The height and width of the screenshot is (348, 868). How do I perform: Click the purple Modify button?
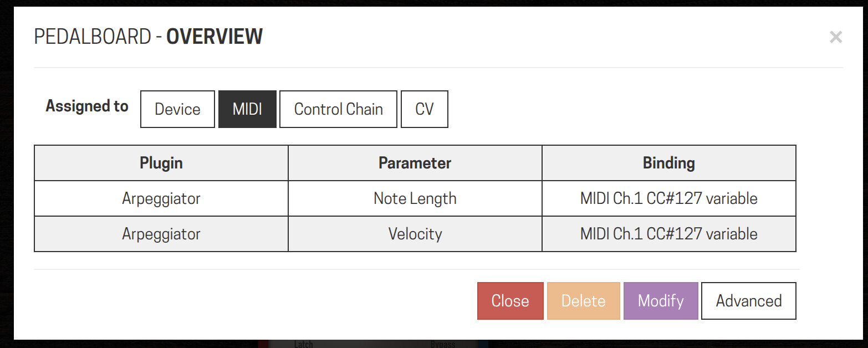coord(661,301)
